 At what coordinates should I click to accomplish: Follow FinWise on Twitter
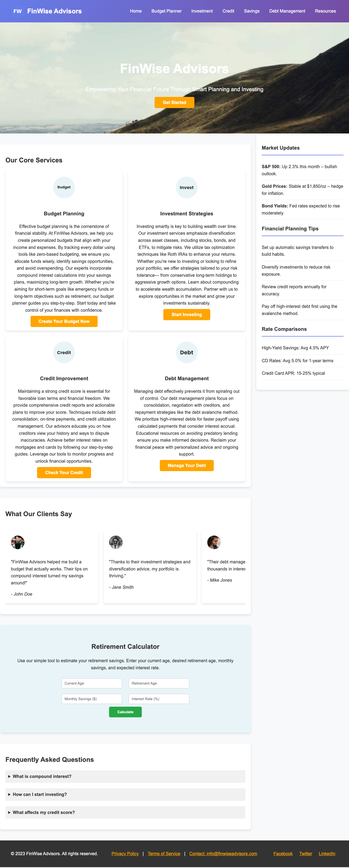306,854
